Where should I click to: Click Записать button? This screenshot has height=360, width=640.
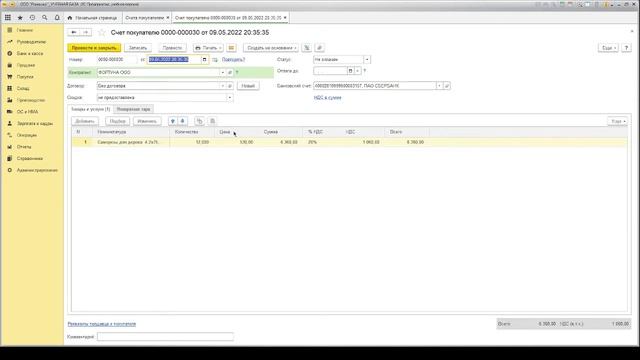138,48
